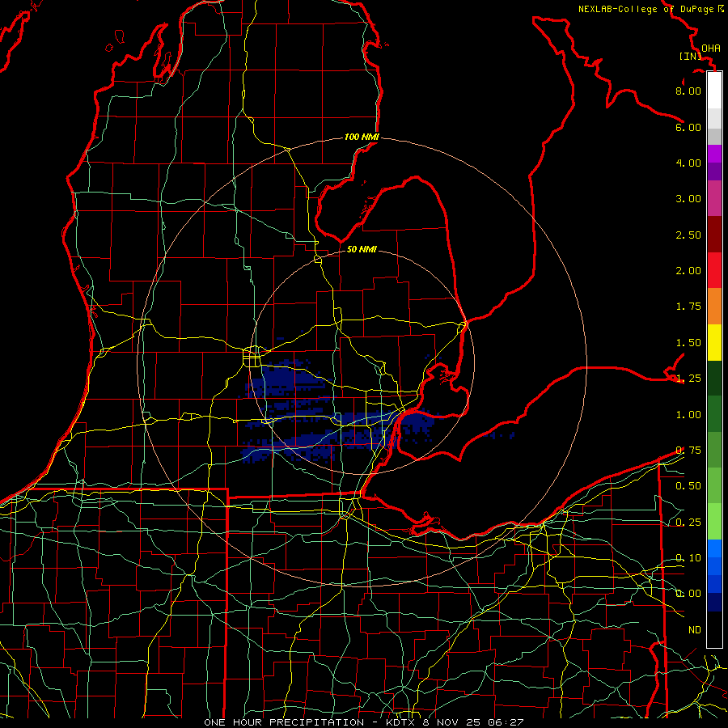Click the 8.00 legend value

pos(688,91)
